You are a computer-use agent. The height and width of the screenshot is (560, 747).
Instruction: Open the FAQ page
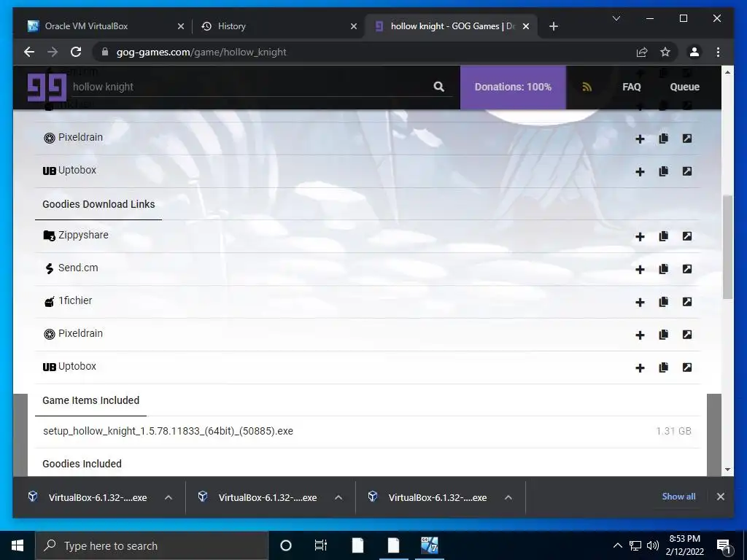point(631,87)
